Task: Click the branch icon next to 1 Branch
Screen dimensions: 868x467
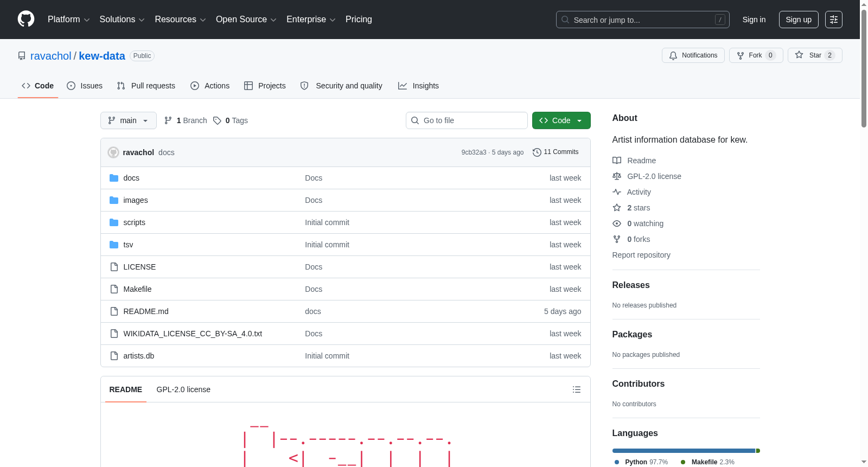Action: (168, 120)
